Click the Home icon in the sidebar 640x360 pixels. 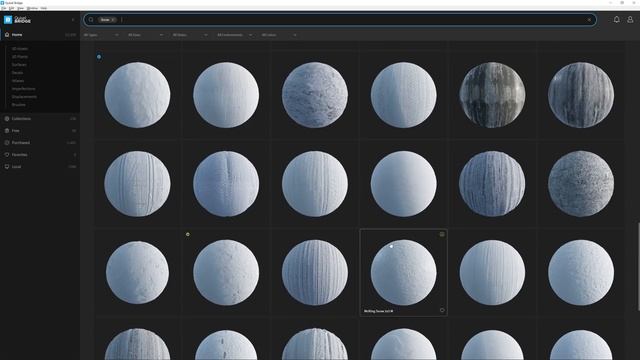7,35
